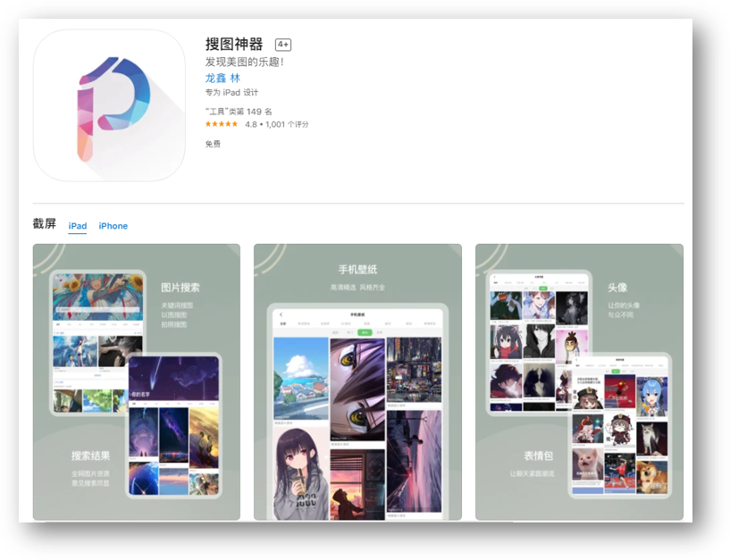Click the 截屏 section heading
The image size is (730, 560).
pos(44,224)
